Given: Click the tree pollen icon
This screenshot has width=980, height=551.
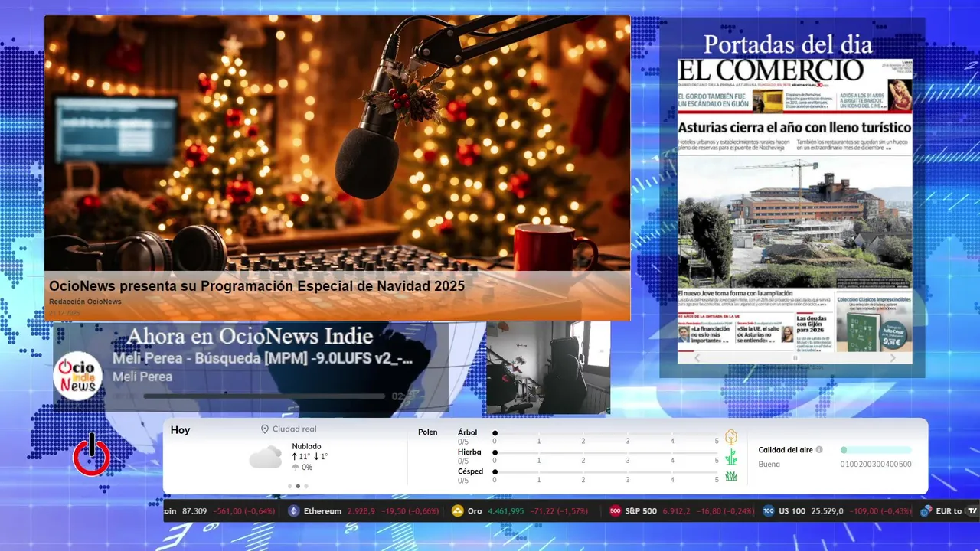Looking at the screenshot, I should point(731,437).
